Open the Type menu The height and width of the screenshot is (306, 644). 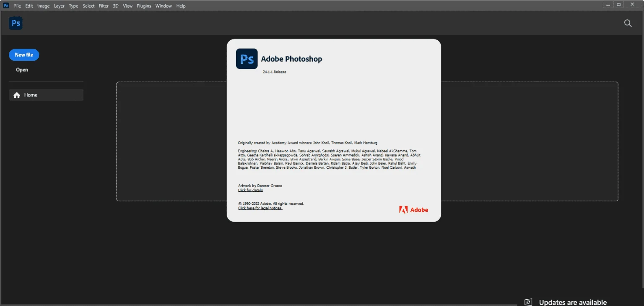point(74,6)
